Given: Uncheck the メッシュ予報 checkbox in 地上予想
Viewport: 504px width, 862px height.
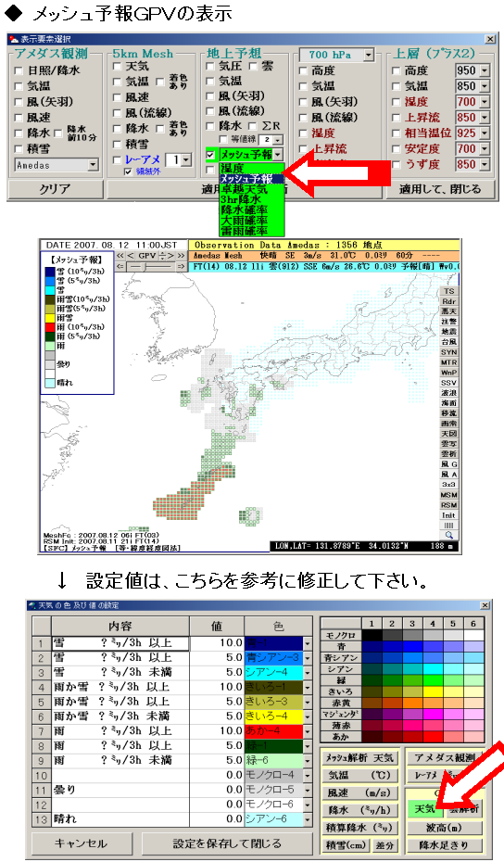Looking at the screenshot, I should coord(210,155).
